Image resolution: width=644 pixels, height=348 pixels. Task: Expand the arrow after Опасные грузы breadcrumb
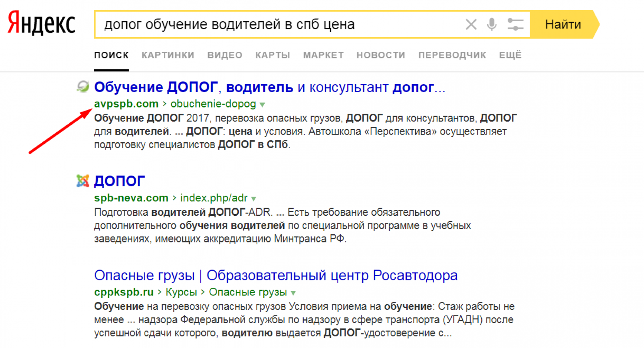[293, 293]
